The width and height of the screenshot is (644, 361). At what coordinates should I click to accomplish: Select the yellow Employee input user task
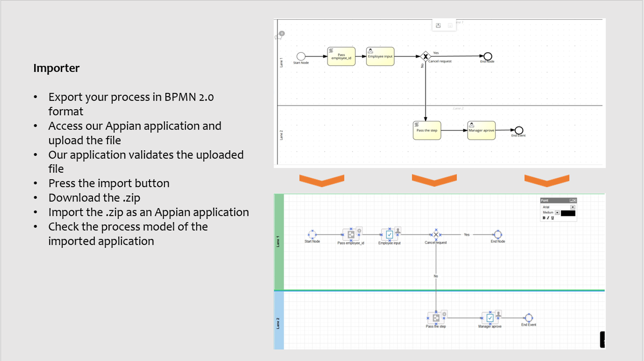(x=380, y=56)
